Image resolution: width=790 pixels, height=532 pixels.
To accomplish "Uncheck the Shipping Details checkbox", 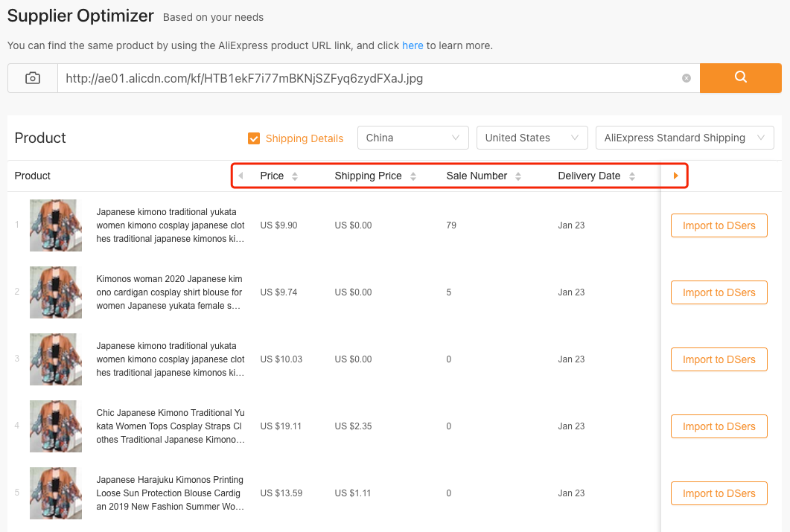I will click(254, 138).
